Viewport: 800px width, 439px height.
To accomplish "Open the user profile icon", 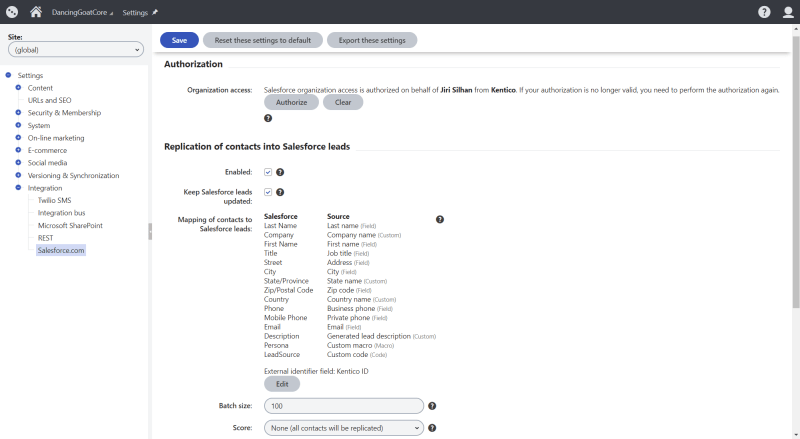I will point(788,12).
